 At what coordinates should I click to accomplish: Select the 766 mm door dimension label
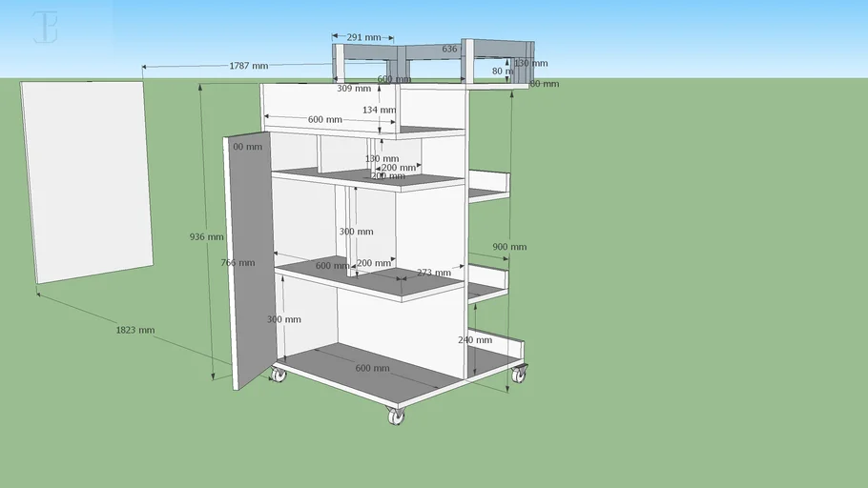click(238, 262)
